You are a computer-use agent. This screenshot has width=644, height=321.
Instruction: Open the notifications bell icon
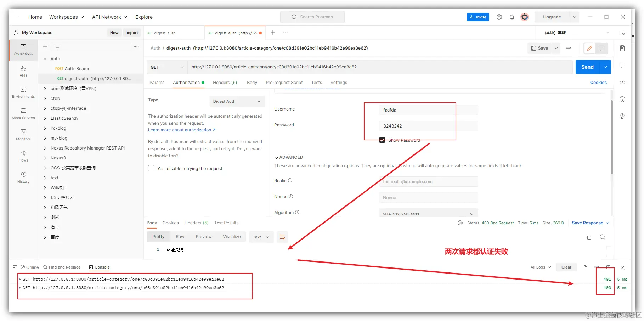512,17
